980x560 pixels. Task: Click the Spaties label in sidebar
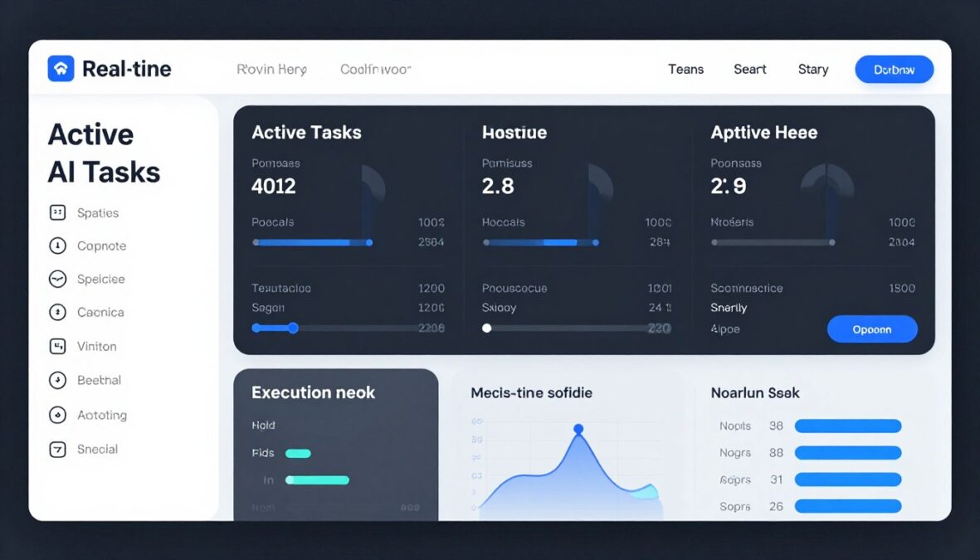(x=98, y=213)
